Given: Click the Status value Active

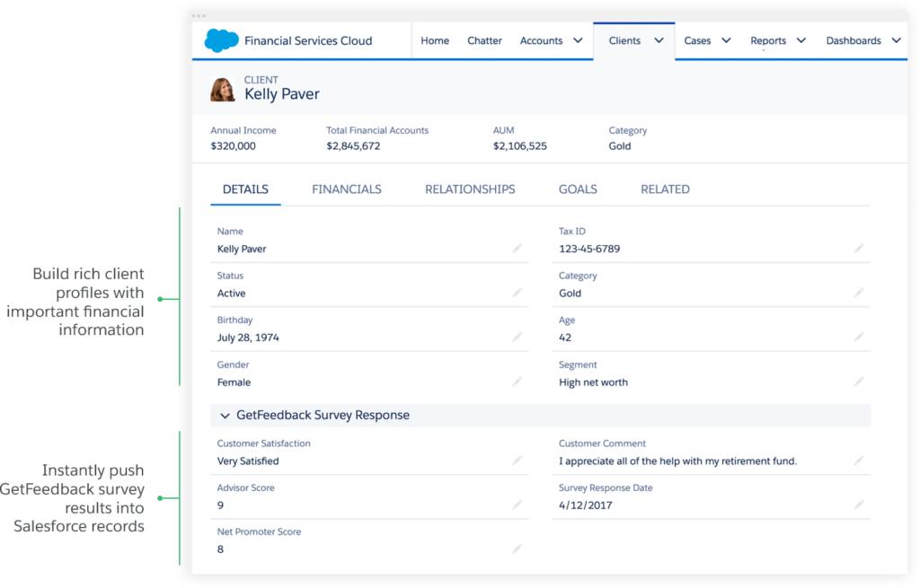Looking at the screenshot, I should pos(231,294).
